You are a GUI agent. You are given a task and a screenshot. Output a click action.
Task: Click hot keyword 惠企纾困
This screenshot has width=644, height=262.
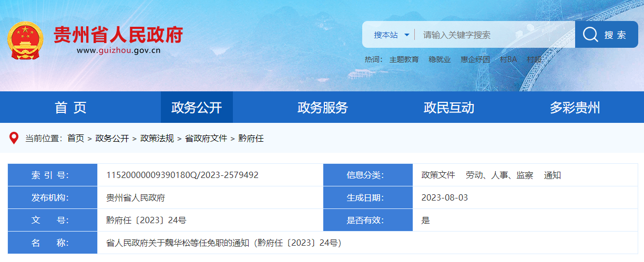click(x=475, y=59)
